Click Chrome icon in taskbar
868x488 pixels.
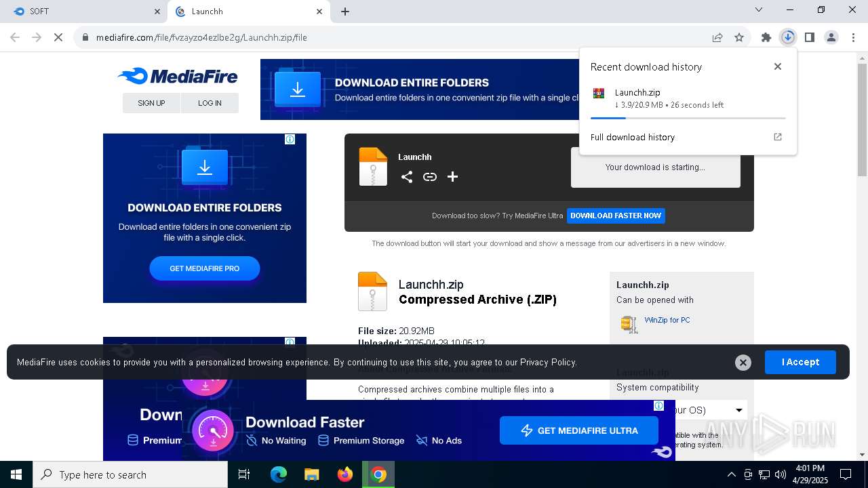point(378,474)
